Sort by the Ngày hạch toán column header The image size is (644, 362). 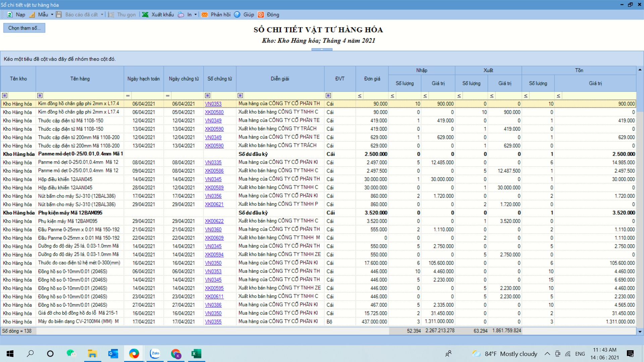coord(144,79)
